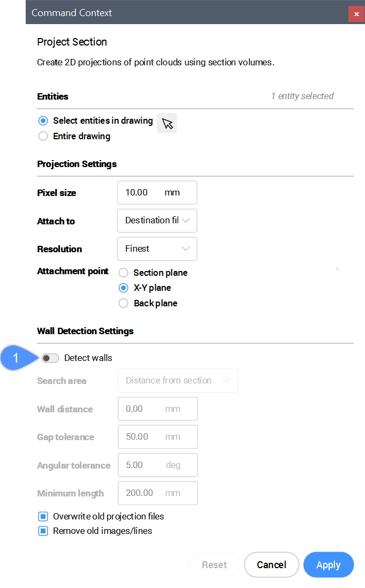Open the Search area dropdown
365x588 pixels.
178,381
